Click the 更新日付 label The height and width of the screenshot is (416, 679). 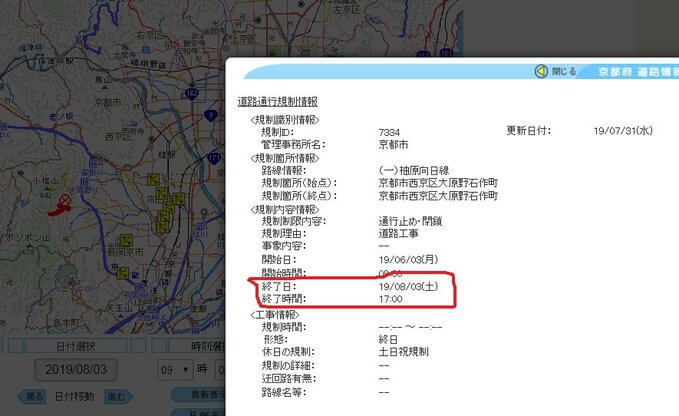click(529, 131)
